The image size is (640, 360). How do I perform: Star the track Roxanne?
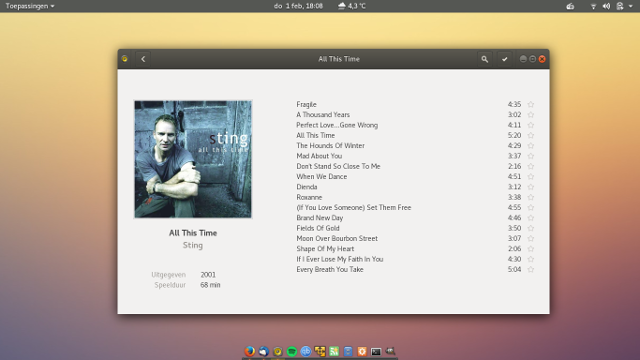tap(531, 197)
